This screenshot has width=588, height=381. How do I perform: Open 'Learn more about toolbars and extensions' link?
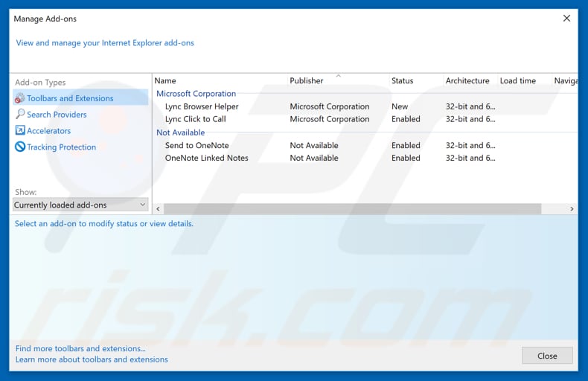pyautogui.click(x=92, y=359)
